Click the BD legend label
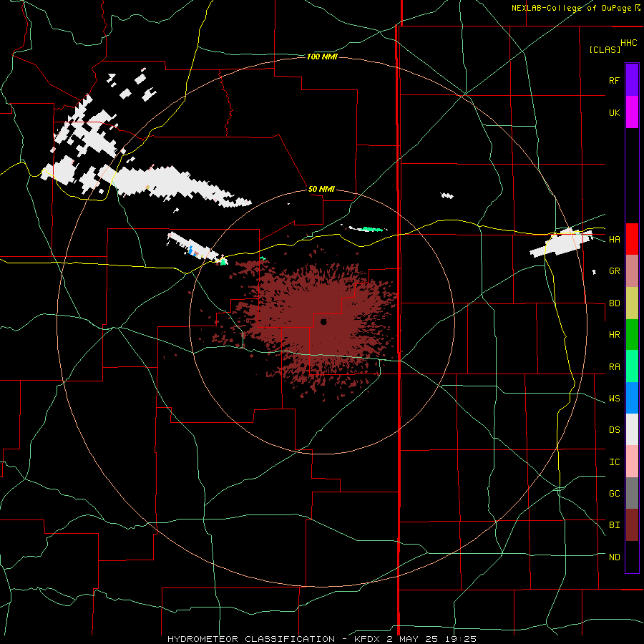The height and width of the screenshot is (644, 644). [x=614, y=303]
